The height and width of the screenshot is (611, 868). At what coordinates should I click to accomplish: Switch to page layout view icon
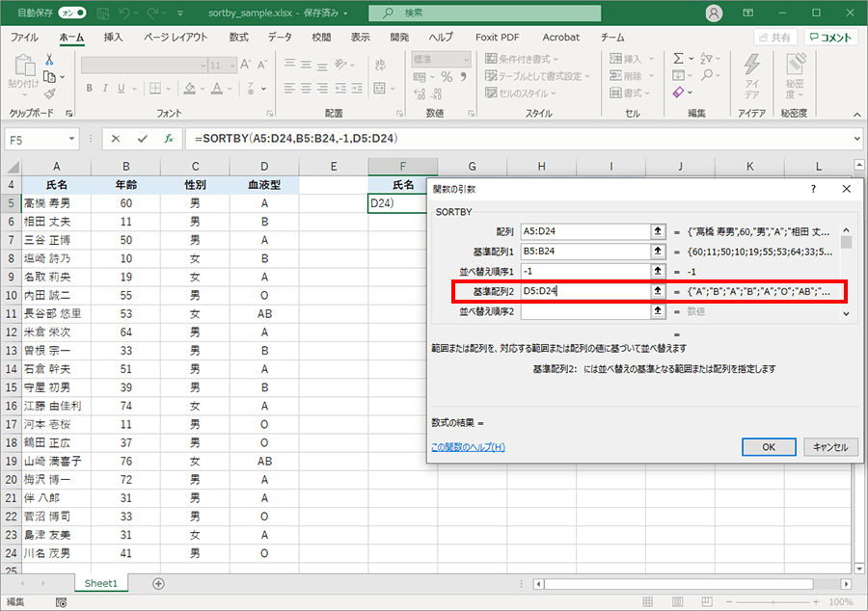click(678, 601)
